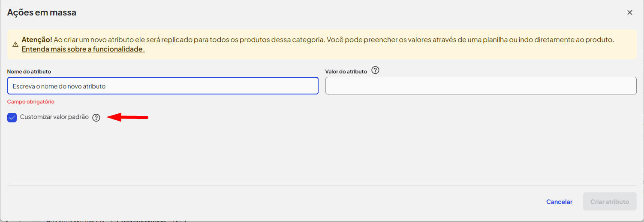
Task: Click the Ações em massa dialog title
Action: coord(42,12)
